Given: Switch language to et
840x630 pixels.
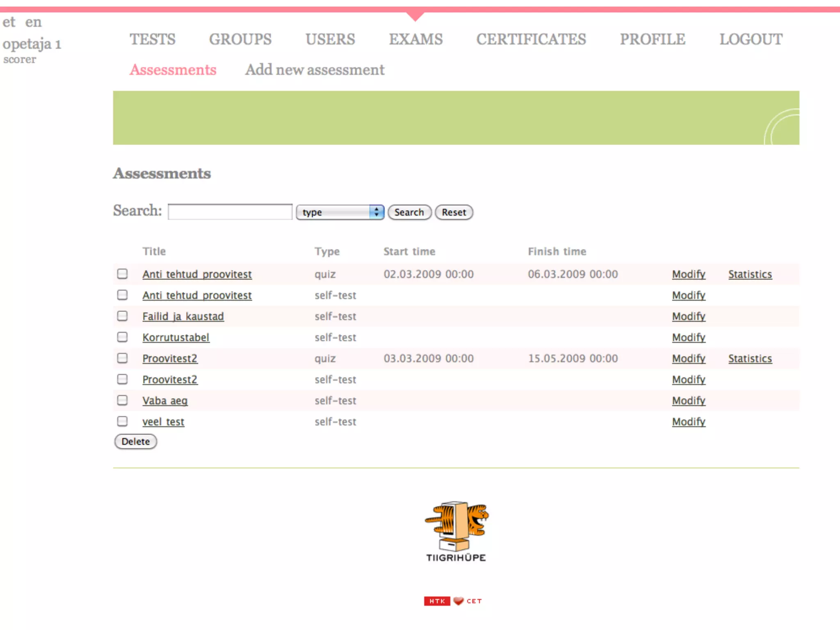Looking at the screenshot, I should [x=9, y=22].
